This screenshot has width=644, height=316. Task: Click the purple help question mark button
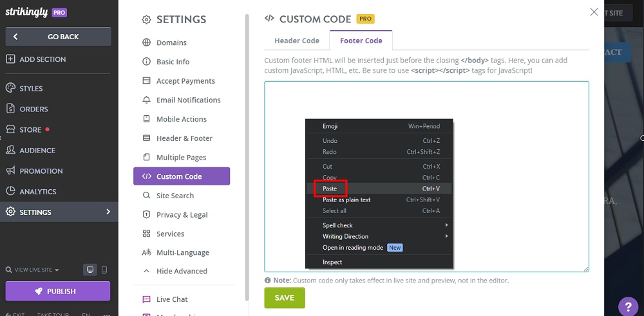(x=628, y=306)
